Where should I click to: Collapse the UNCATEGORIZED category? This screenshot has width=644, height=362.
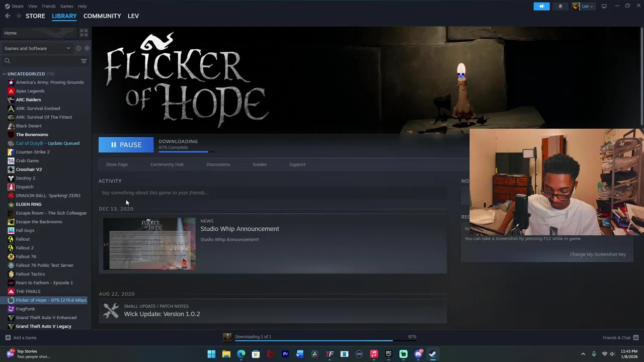pos(4,74)
